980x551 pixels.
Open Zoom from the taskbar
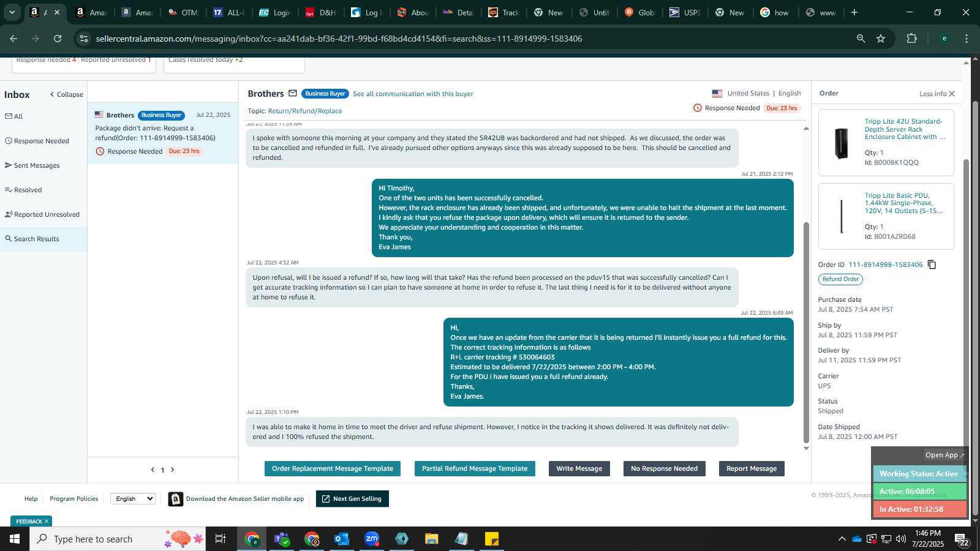pos(372,539)
